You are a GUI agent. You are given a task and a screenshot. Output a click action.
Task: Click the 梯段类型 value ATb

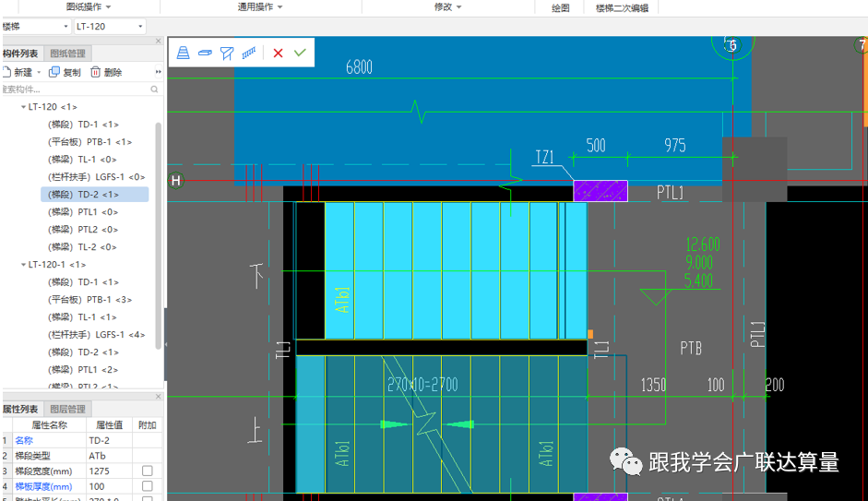(x=109, y=456)
